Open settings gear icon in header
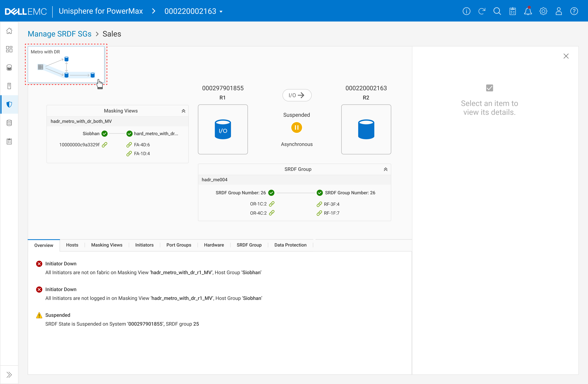 [543, 11]
